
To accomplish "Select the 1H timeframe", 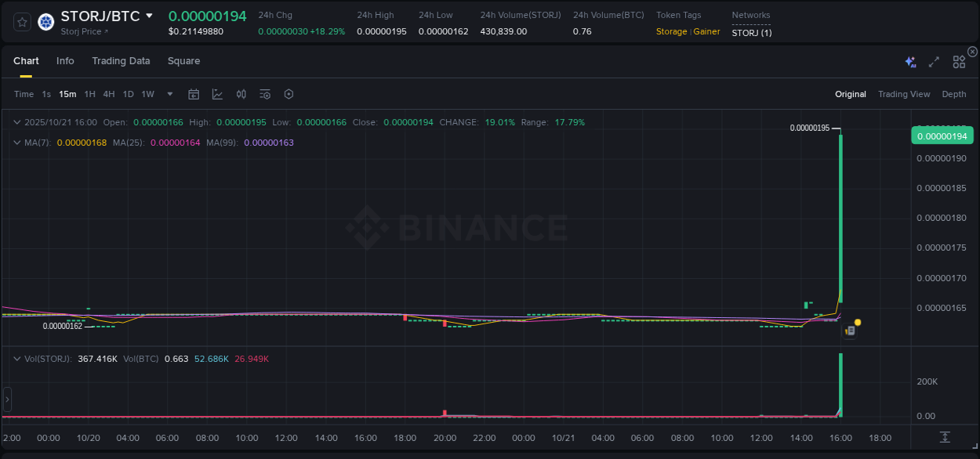I will point(89,94).
